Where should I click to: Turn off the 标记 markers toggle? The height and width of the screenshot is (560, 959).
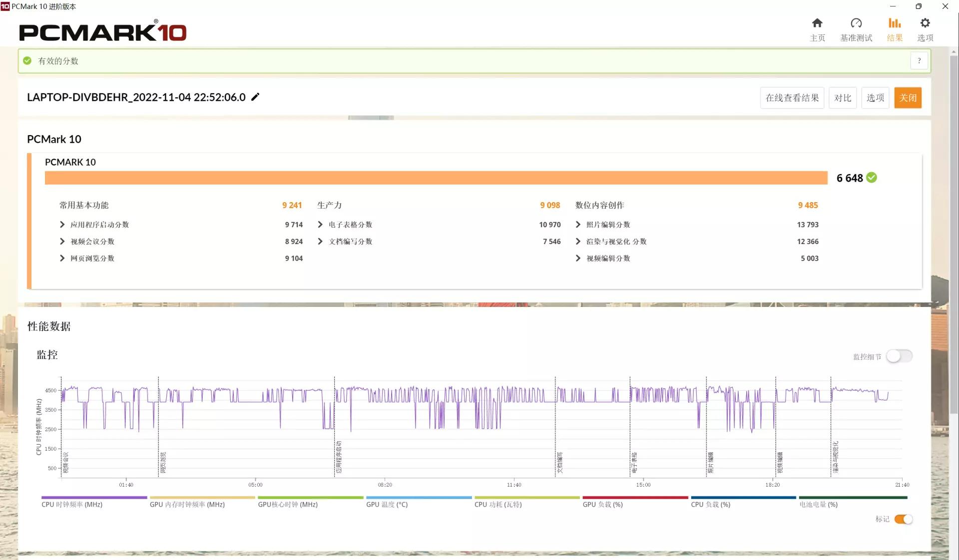point(903,519)
